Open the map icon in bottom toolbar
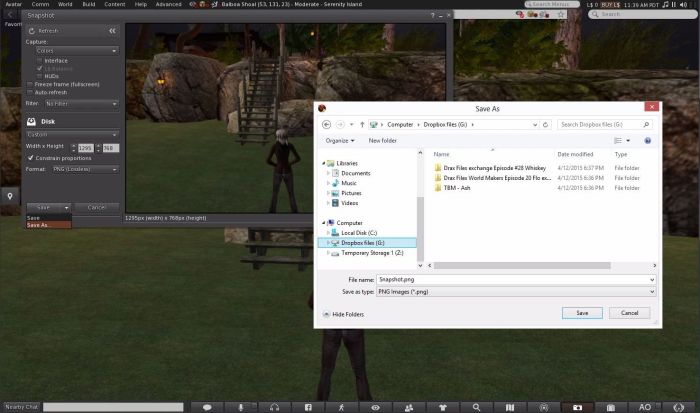 point(510,407)
